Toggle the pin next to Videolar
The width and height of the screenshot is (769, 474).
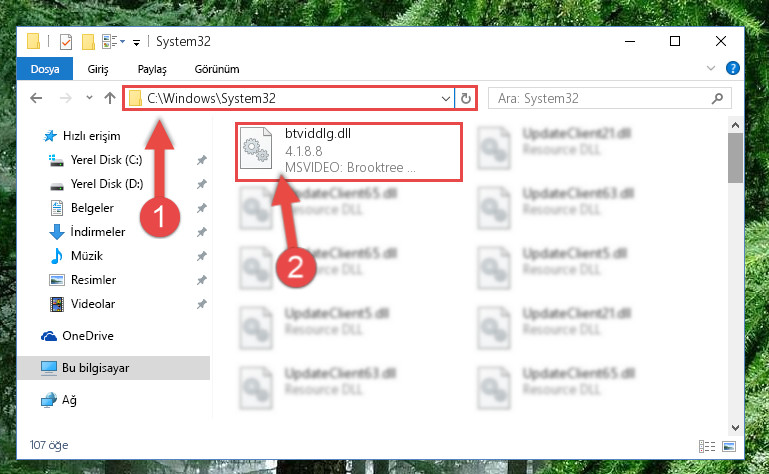click(202, 304)
